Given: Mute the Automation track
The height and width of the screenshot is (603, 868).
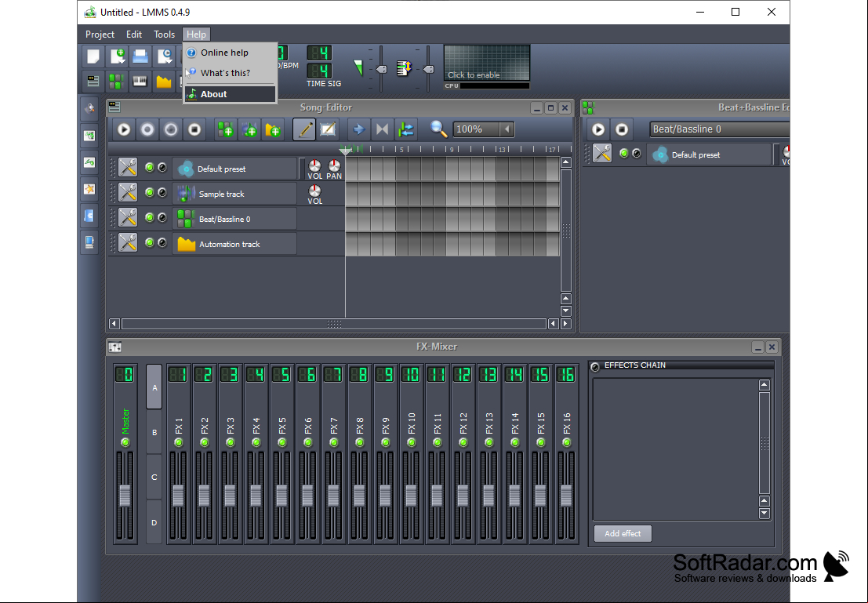Looking at the screenshot, I should coord(150,242).
